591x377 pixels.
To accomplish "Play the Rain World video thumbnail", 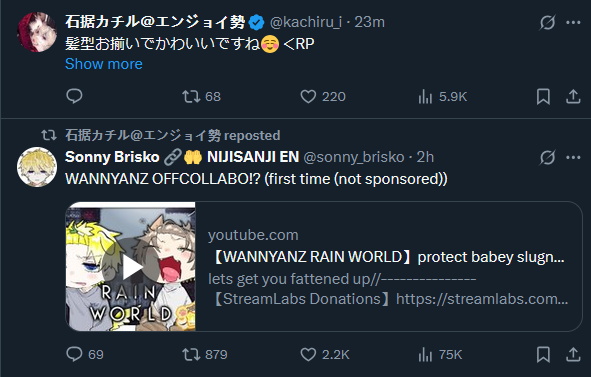I will 131,267.
